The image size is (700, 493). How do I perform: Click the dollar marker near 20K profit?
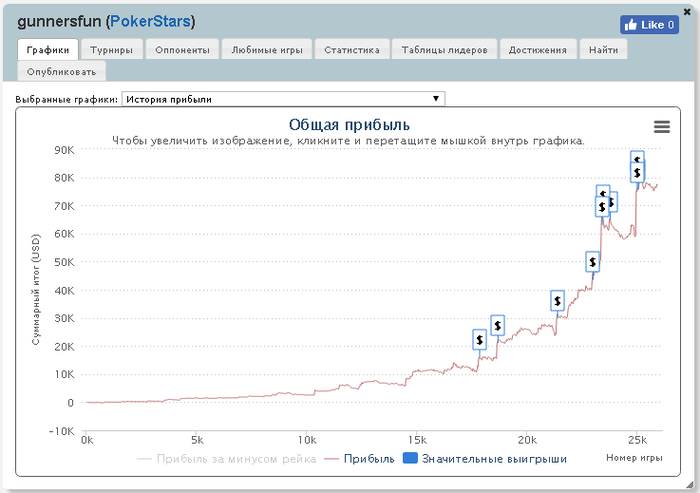479,340
